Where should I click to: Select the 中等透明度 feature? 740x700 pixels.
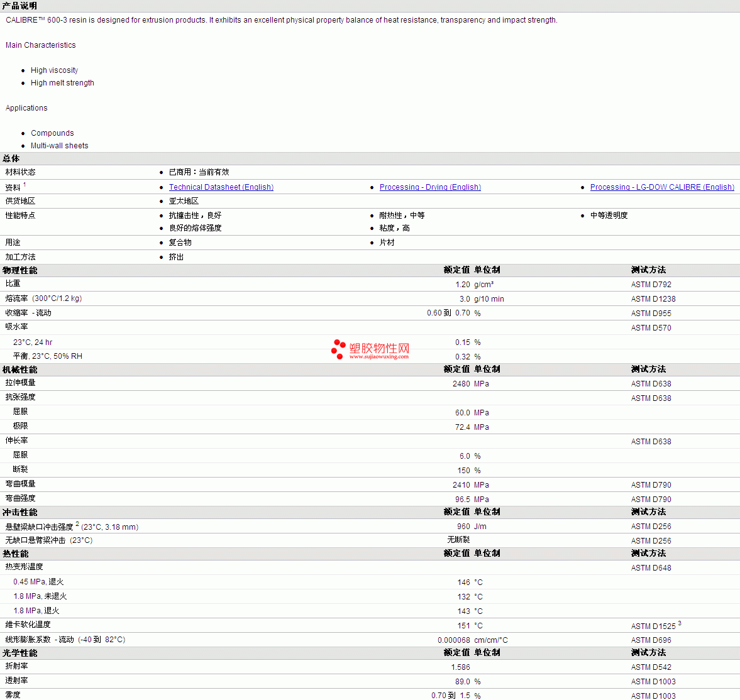tap(609, 216)
